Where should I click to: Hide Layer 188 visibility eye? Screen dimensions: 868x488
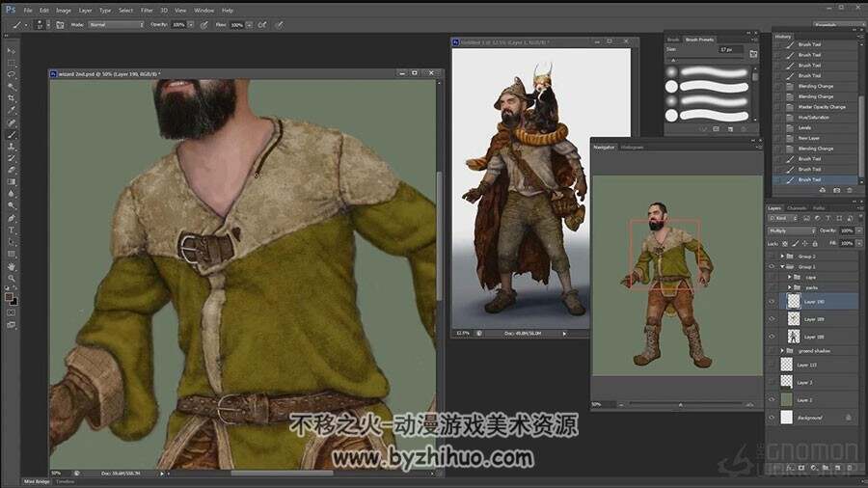click(x=772, y=337)
